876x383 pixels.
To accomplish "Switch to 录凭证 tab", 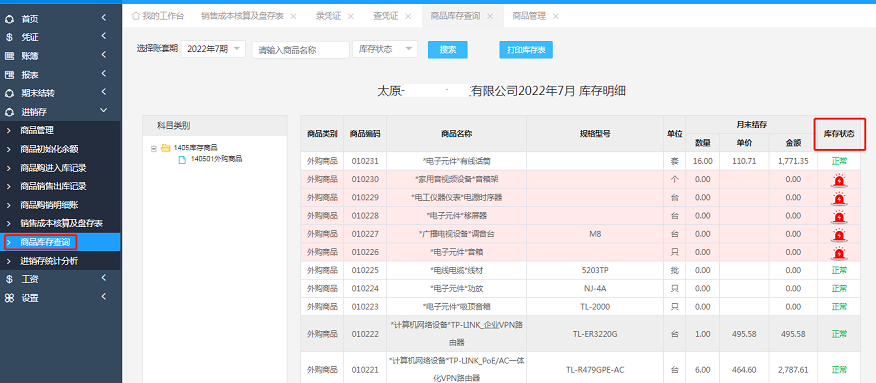I will click(x=328, y=16).
